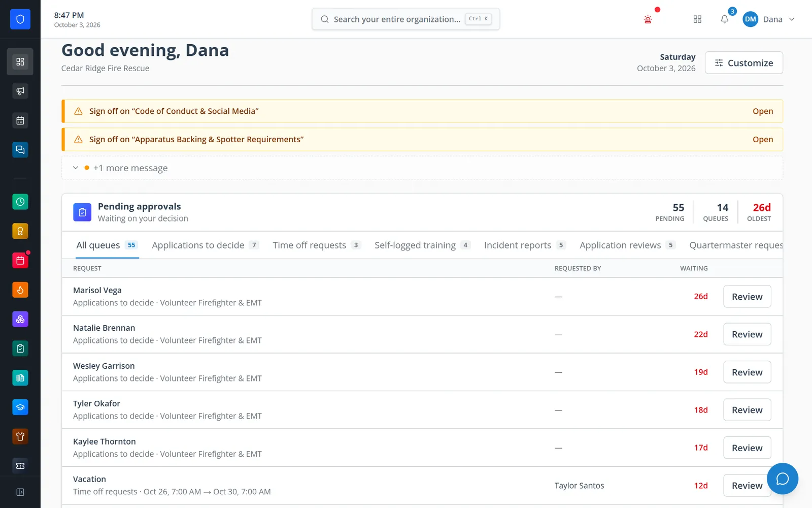Switch to Self-logged training tab
The image size is (812, 508).
pyautogui.click(x=423, y=245)
